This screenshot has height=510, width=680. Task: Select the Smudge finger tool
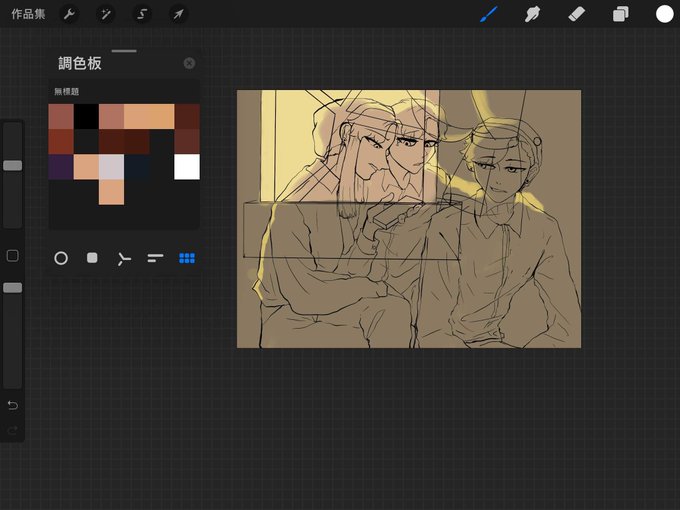[532, 14]
